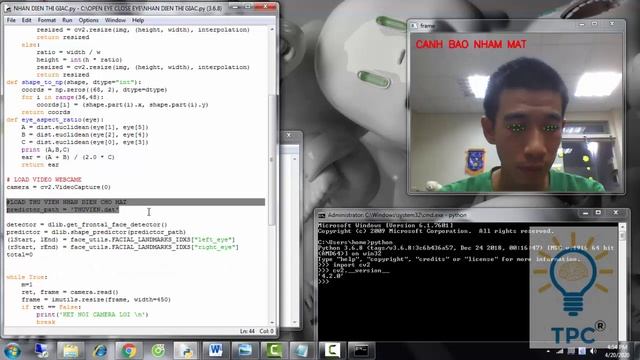Maximize the frame webcam window
Image resolution: width=640 pixels, height=360 pixels.
595,24
